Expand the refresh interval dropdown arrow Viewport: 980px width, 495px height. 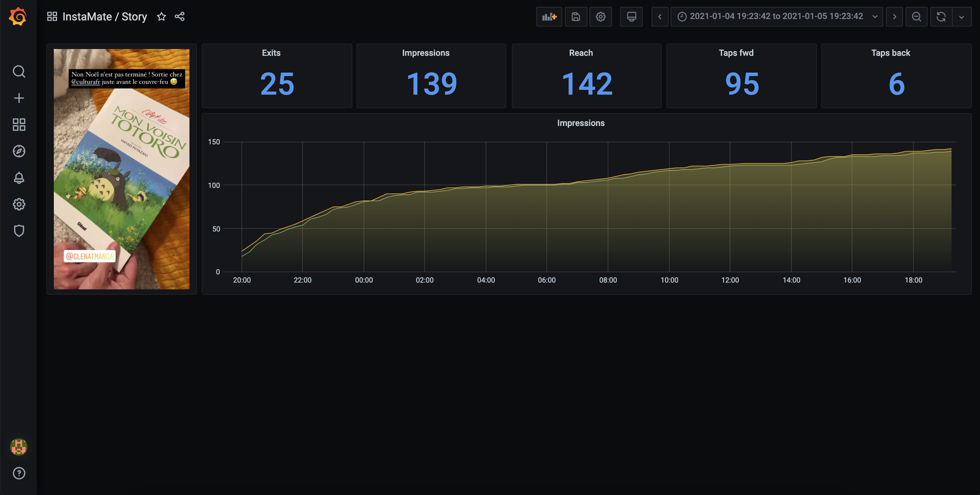961,17
